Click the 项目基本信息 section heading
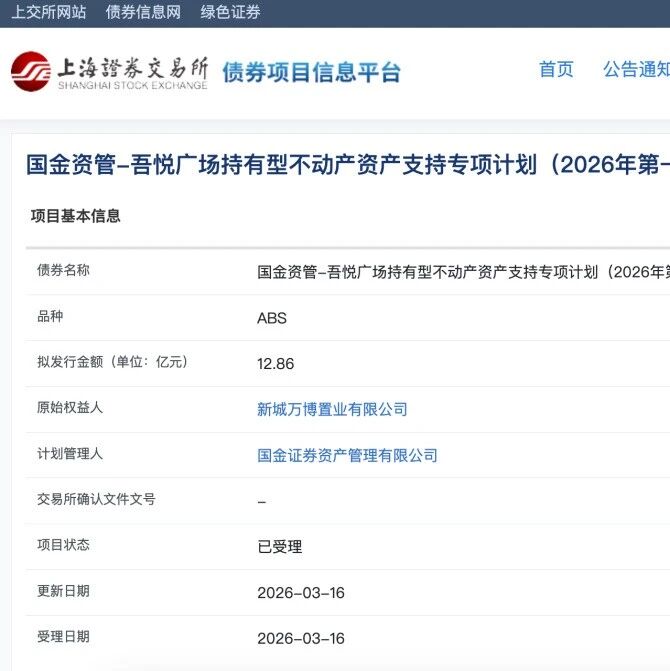Image resolution: width=670 pixels, height=671 pixels. 76,216
